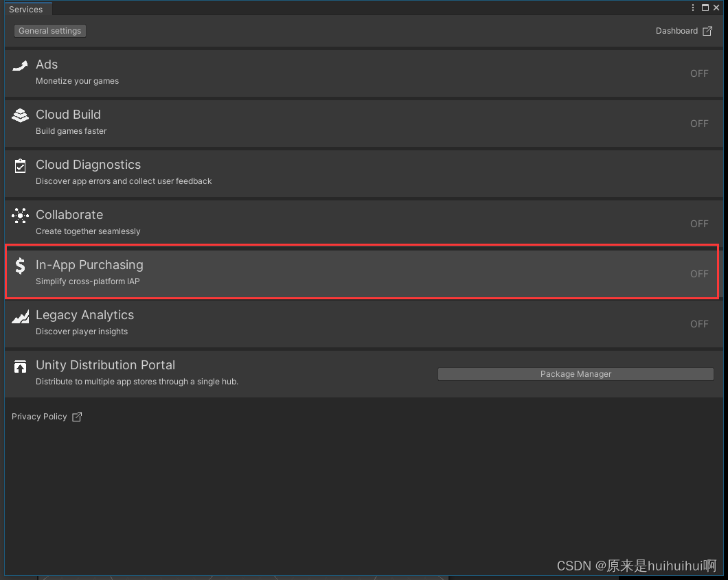Click the external link icon beside Dashboard

(x=707, y=31)
